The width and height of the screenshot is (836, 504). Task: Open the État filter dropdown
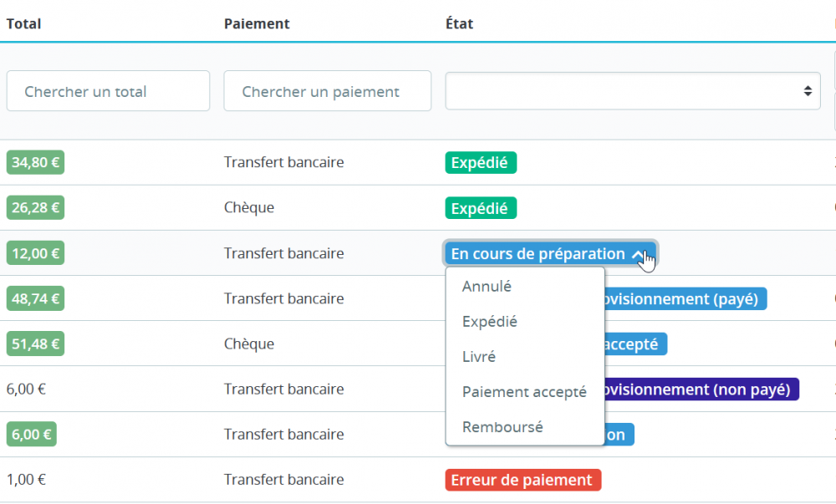click(x=632, y=90)
